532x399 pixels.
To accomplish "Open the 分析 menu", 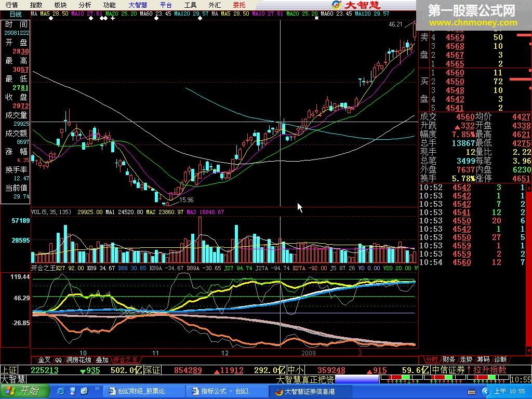I will 85,5.
